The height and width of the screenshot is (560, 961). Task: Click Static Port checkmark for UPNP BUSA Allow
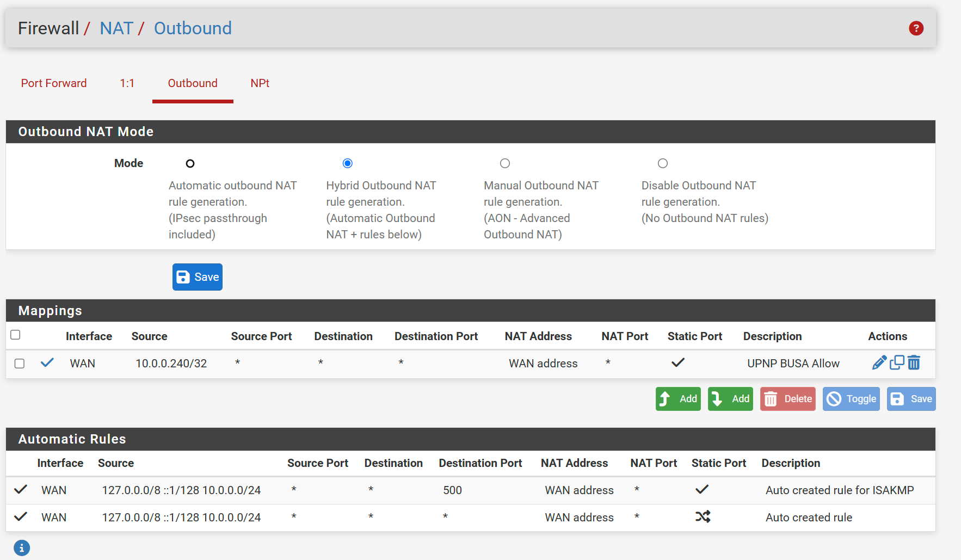[677, 362]
